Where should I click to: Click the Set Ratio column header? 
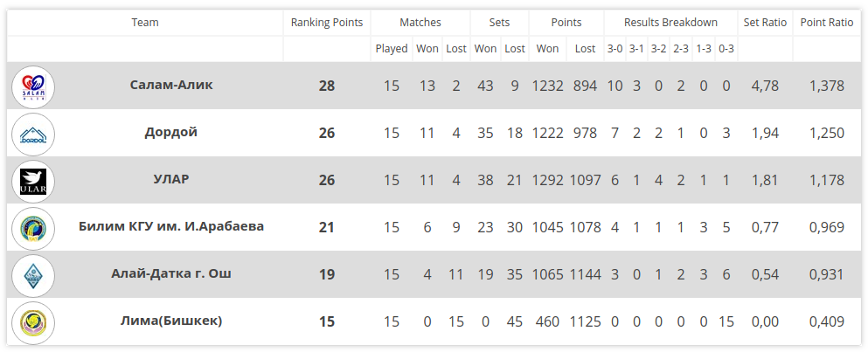[765, 23]
